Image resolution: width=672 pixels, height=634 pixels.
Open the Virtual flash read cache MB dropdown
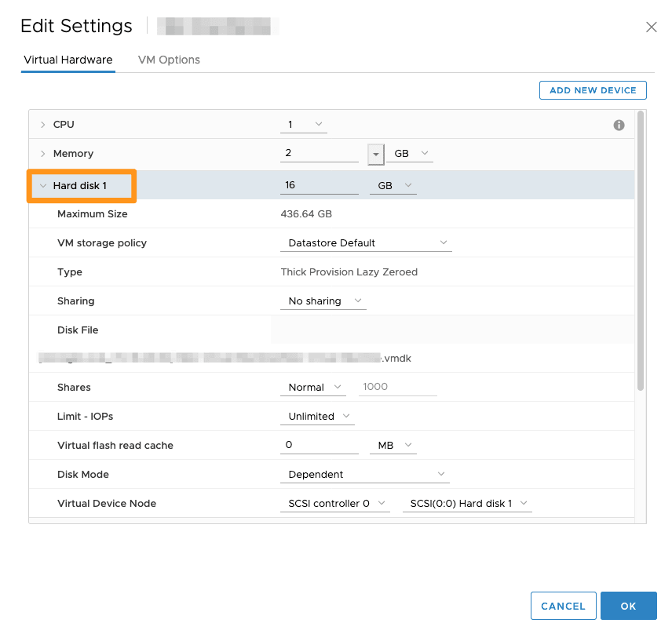coord(393,446)
